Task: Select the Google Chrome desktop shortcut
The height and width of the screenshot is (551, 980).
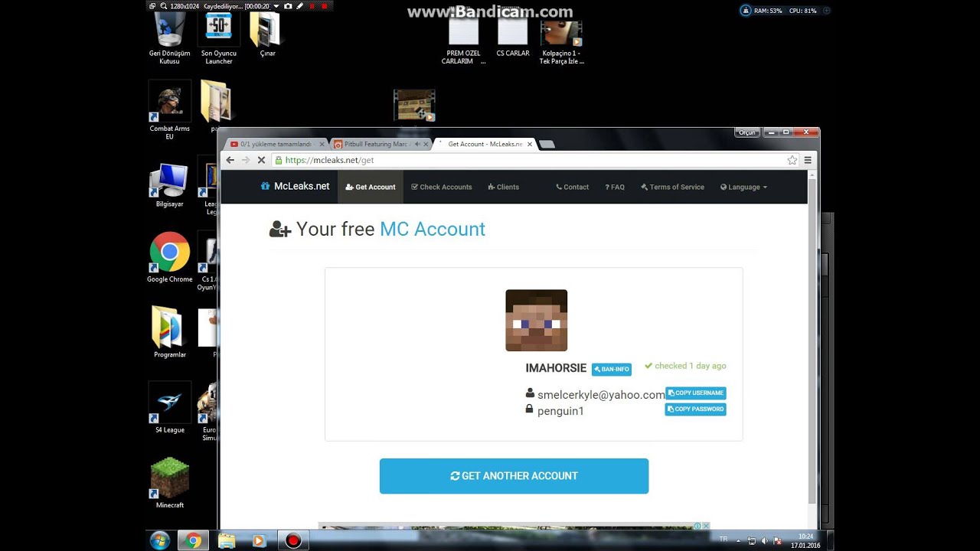Action: (x=170, y=258)
